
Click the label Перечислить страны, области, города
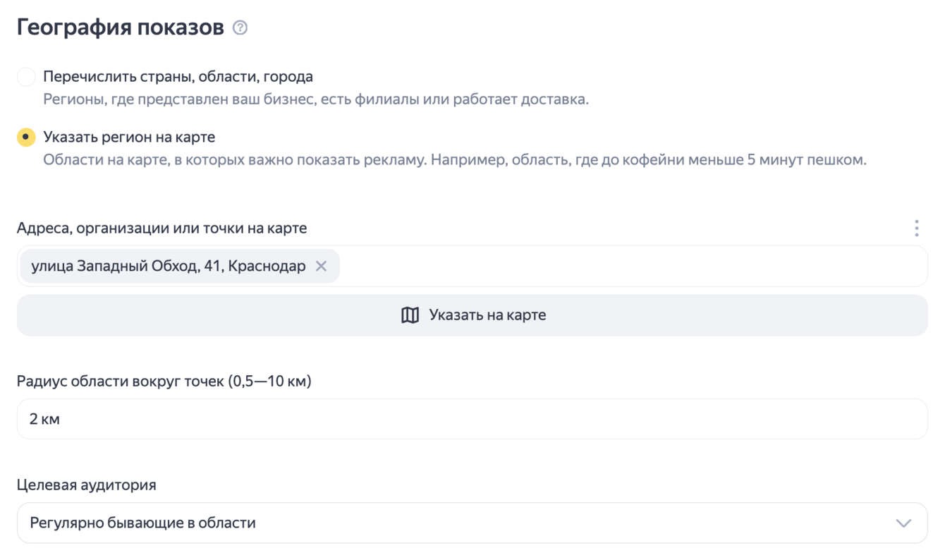[178, 76]
